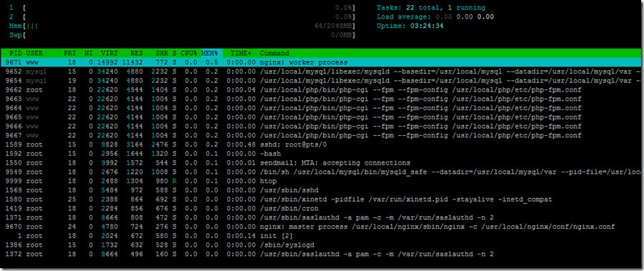Click the Load average readout
This screenshot has height=271, width=644.
point(435,17)
